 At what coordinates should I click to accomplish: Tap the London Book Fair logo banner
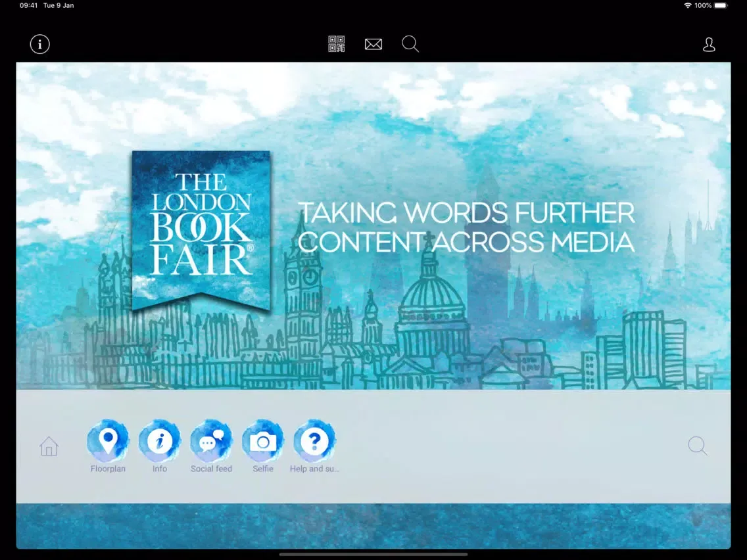coord(201,231)
